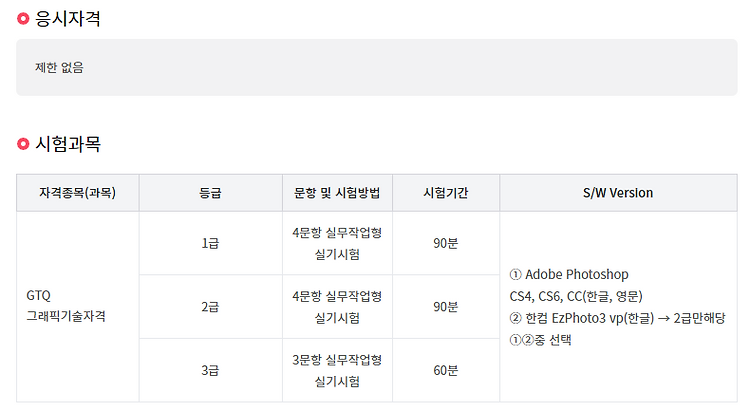Click the 제한 없음 text box

[x=377, y=67]
